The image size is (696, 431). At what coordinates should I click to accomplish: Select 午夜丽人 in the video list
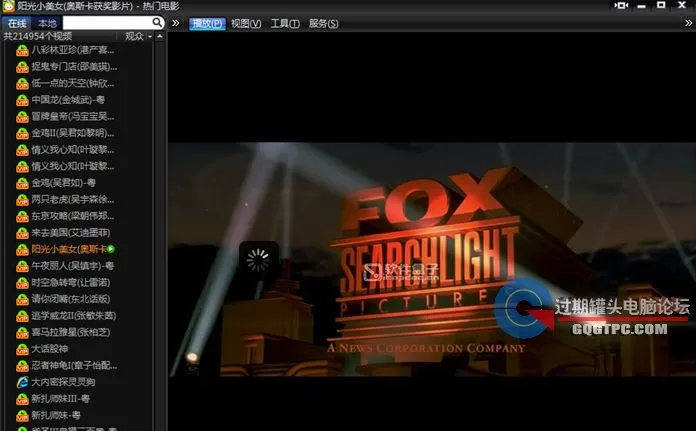click(x=72, y=265)
